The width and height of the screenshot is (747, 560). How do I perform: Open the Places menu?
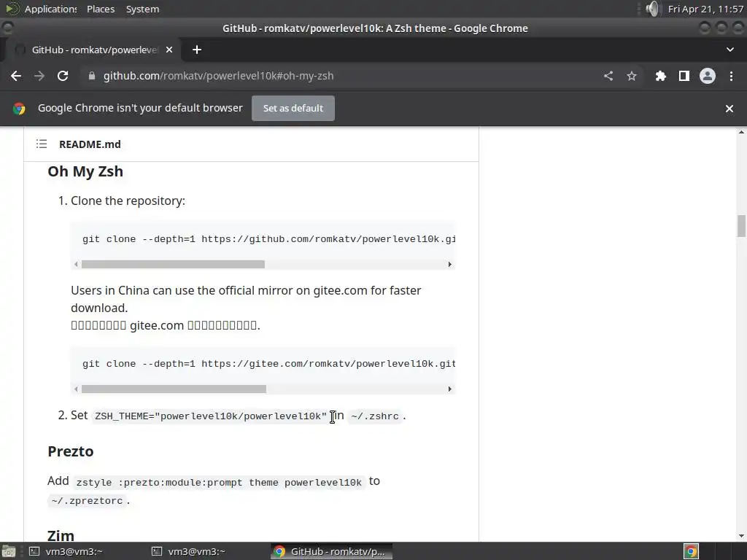(101, 9)
